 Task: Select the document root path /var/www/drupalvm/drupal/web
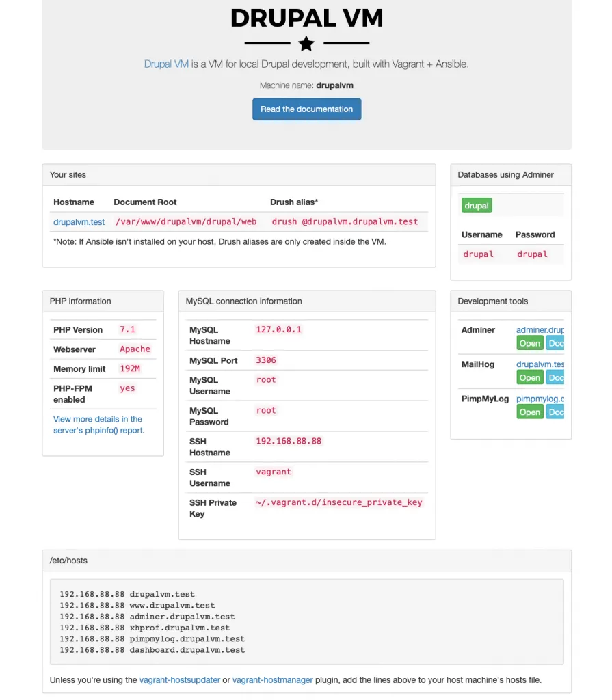point(186,221)
